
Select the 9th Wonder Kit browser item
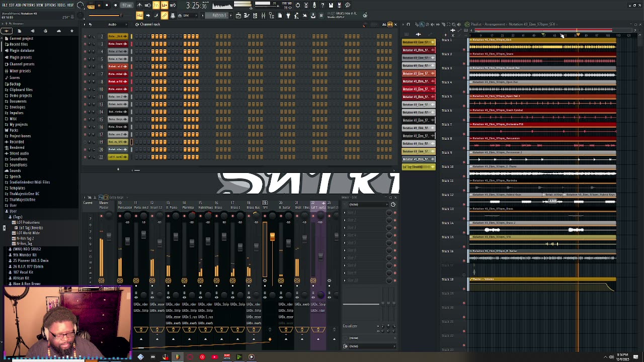pos(24,255)
